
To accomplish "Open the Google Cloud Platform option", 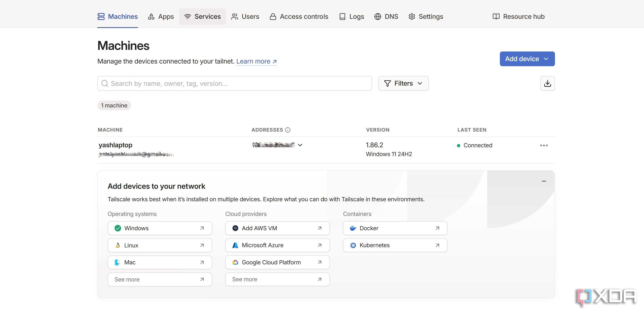I will (x=277, y=262).
